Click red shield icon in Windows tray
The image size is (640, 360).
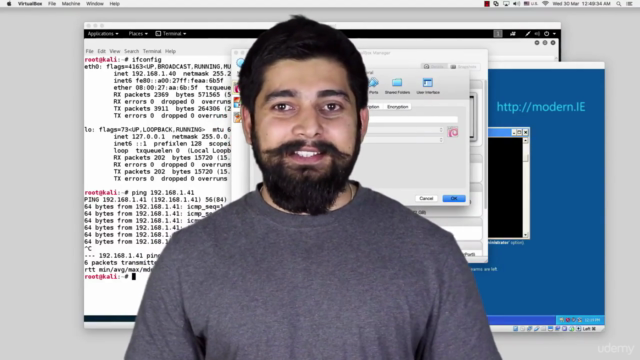click(x=568, y=320)
